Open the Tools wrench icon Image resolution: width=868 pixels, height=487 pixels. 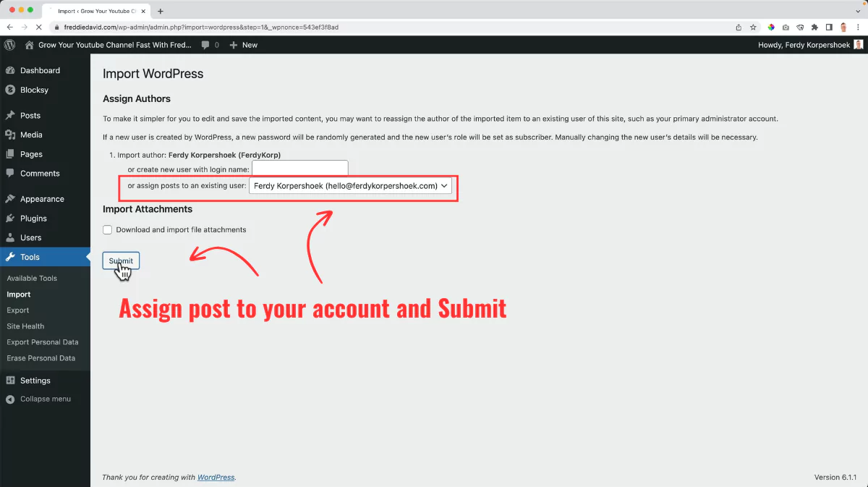[10, 257]
